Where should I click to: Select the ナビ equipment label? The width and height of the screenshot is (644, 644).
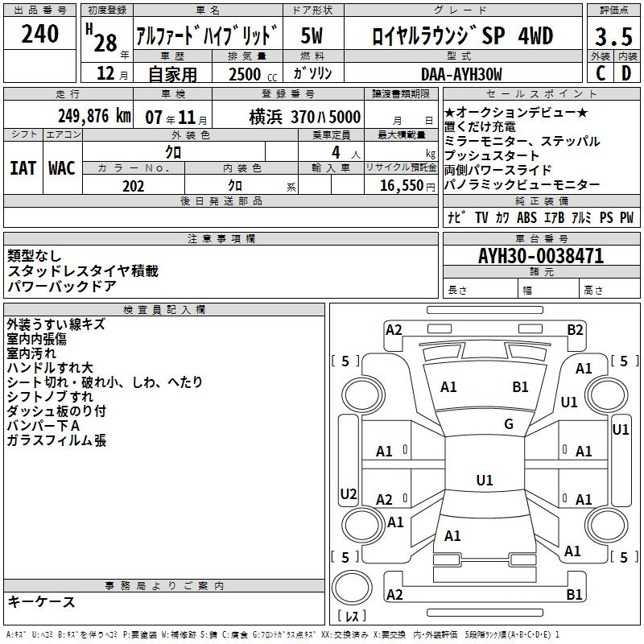coord(456,217)
